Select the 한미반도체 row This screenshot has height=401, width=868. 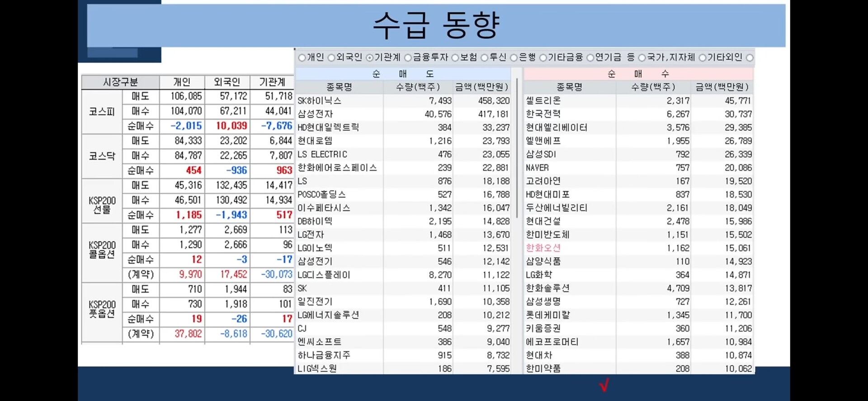[x=638, y=234]
